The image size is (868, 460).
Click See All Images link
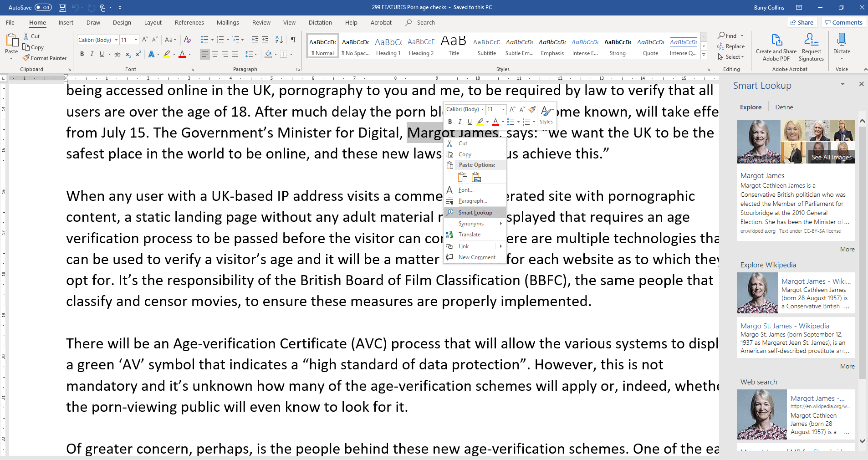tap(832, 157)
